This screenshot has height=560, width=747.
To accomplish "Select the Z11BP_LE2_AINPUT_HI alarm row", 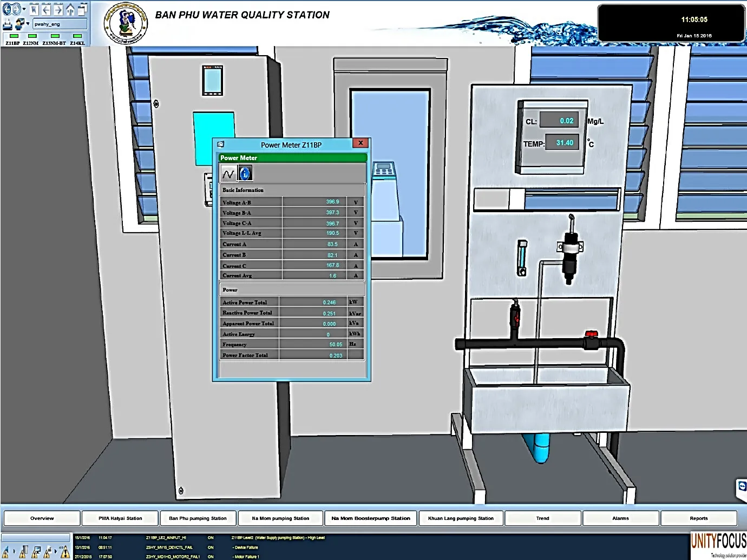I will click(381, 538).
